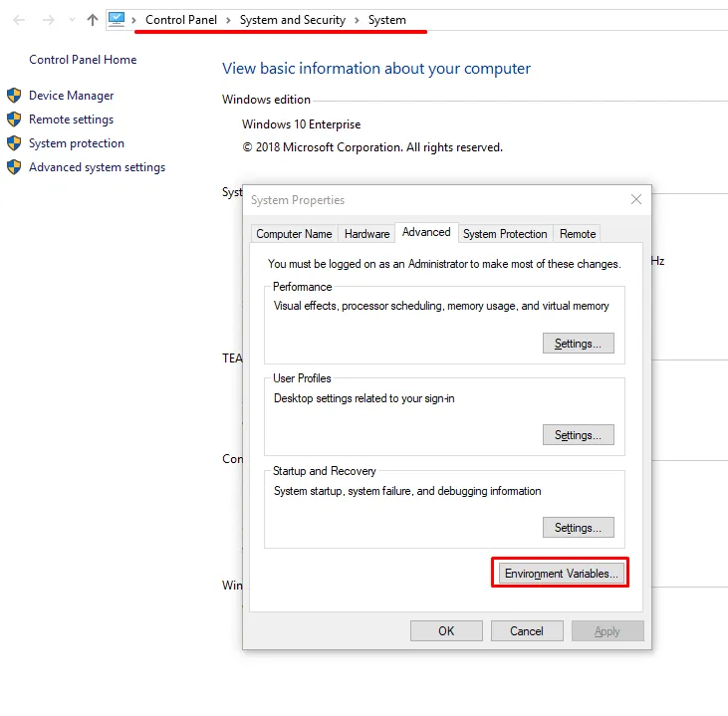Switch to Computer Name tab
The image size is (728, 716).
[294, 234]
